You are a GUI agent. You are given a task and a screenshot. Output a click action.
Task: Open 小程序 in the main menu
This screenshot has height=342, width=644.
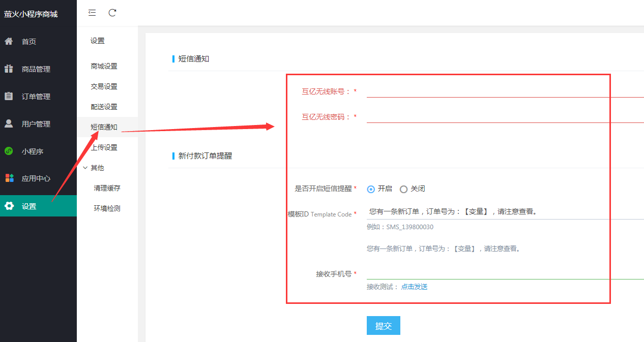click(38, 151)
